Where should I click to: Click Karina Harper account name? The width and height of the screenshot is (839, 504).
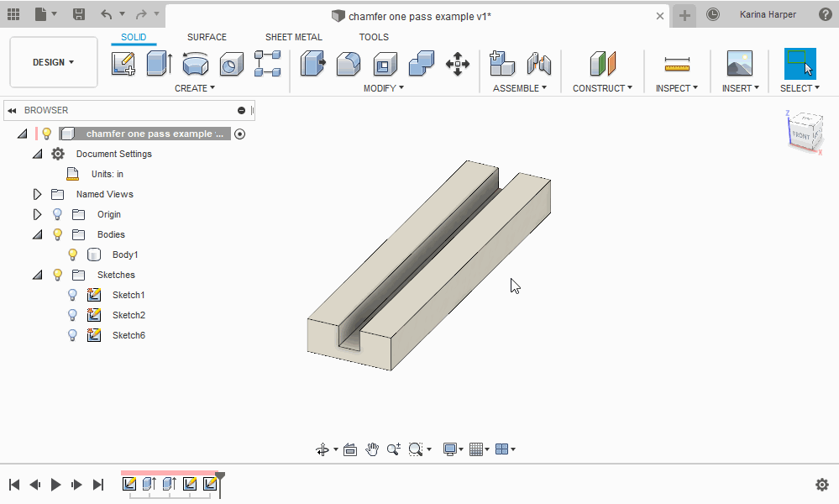(x=768, y=14)
